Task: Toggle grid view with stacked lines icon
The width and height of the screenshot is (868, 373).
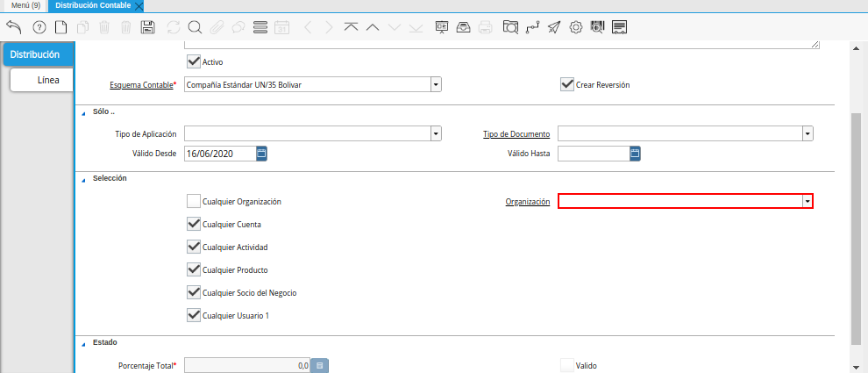Action: point(260,27)
